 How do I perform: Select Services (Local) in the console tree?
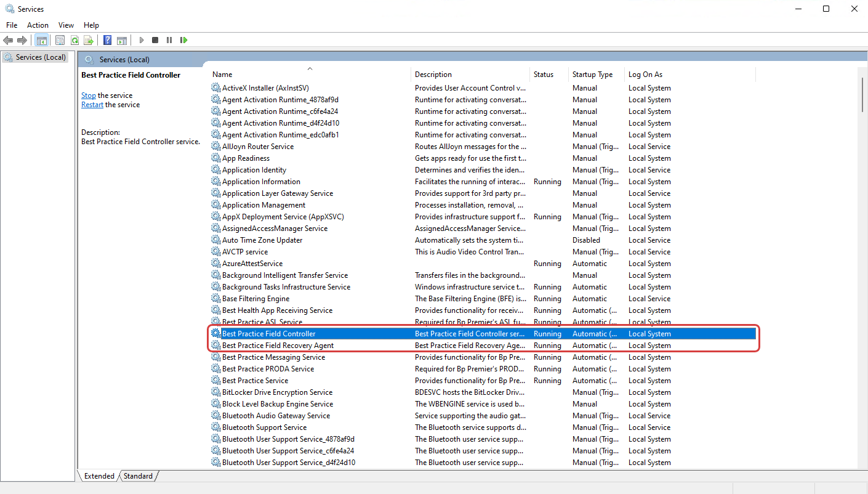click(x=41, y=57)
